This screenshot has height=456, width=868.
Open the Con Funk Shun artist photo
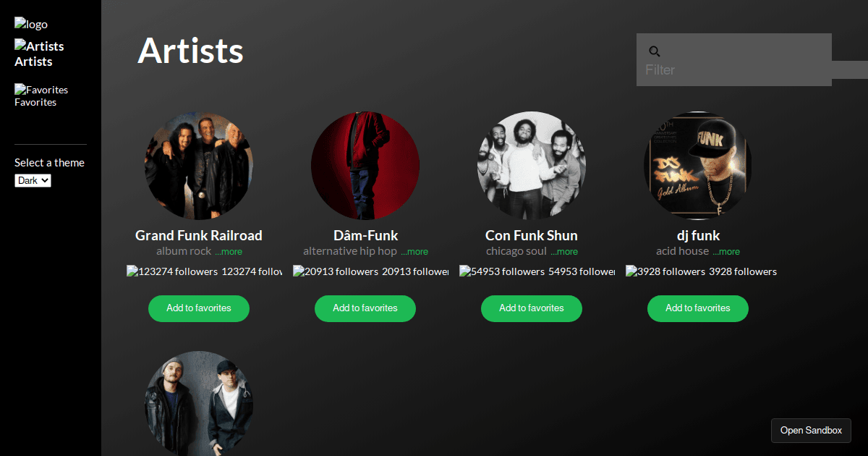tap(532, 166)
